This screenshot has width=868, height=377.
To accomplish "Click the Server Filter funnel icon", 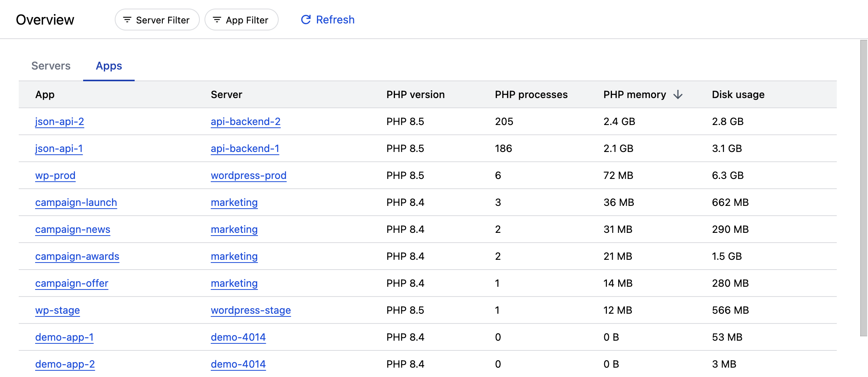I will (127, 20).
